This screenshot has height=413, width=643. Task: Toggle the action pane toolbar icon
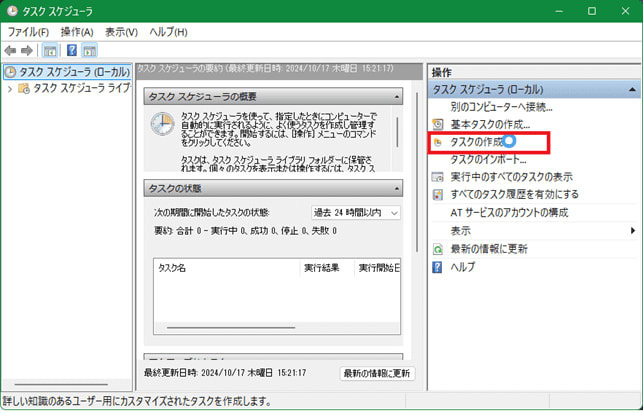click(x=90, y=51)
